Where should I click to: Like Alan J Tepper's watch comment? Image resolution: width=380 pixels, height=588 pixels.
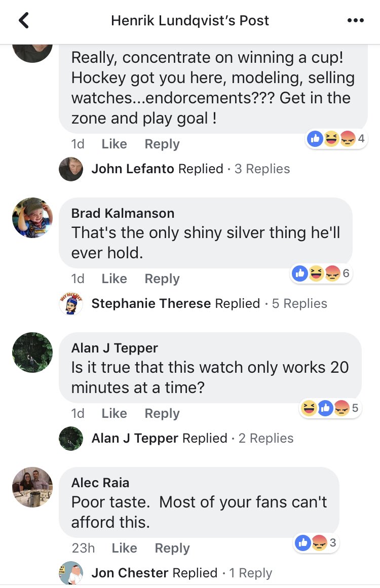114,413
